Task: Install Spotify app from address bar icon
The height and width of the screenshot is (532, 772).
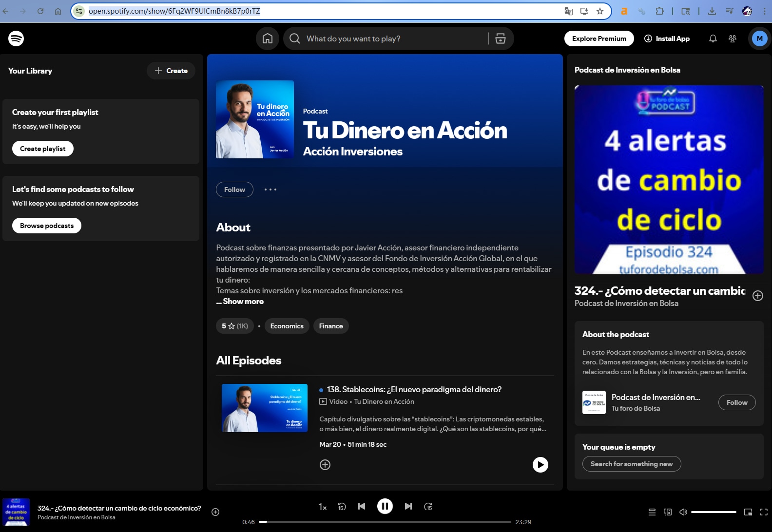Action: pos(584,11)
